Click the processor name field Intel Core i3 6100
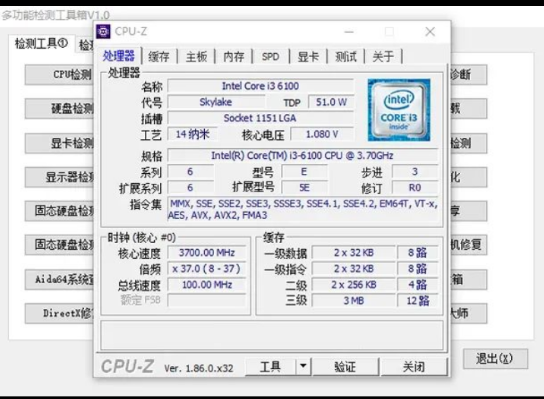 pos(261,86)
